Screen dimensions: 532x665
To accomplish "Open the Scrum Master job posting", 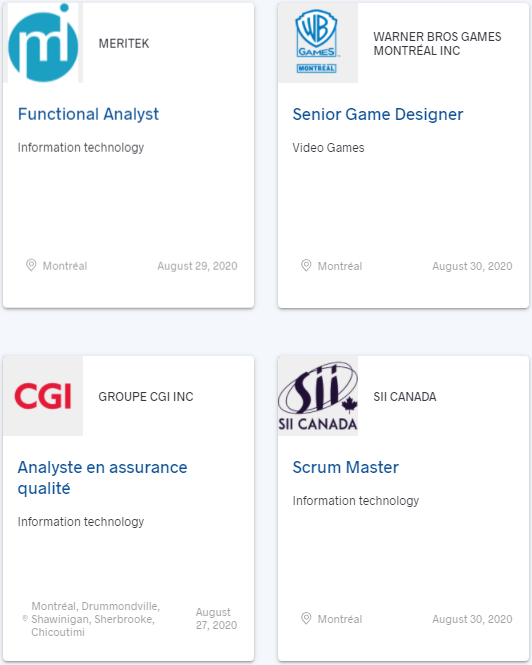I will tap(345, 467).
